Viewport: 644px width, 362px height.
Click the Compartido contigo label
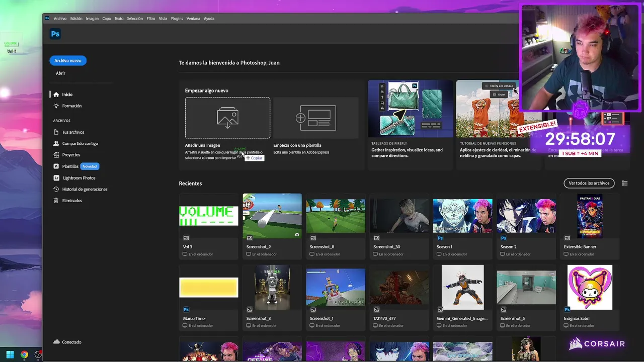point(80,143)
